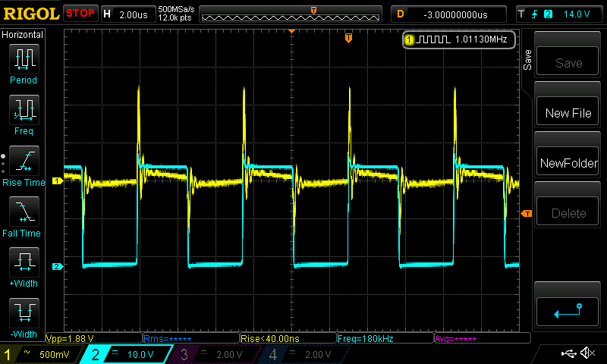Viewport: 607px width, 364px height.
Task: Select the +Width measurement icon
Action: (x=23, y=267)
